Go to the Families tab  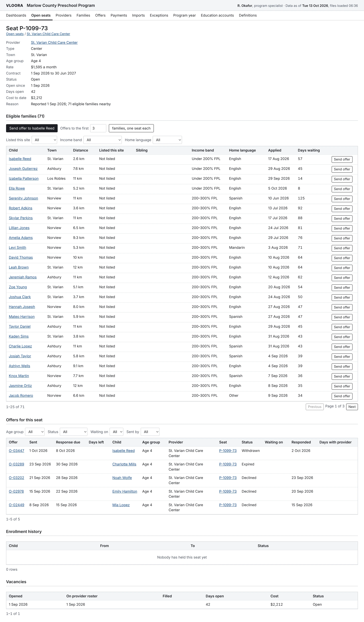click(83, 15)
